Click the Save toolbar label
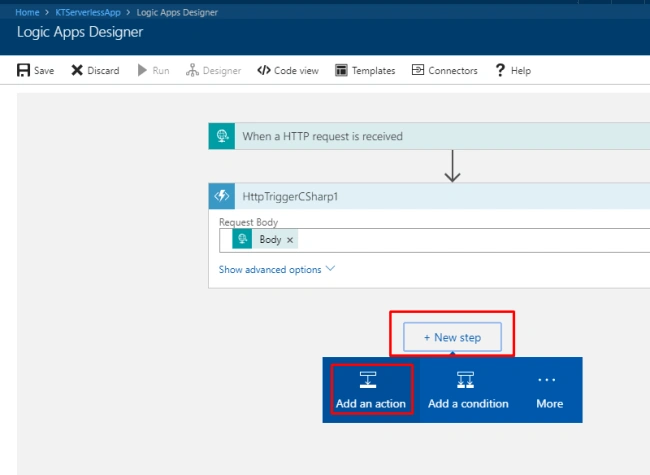This screenshot has height=475, width=650. (x=44, y=70)
